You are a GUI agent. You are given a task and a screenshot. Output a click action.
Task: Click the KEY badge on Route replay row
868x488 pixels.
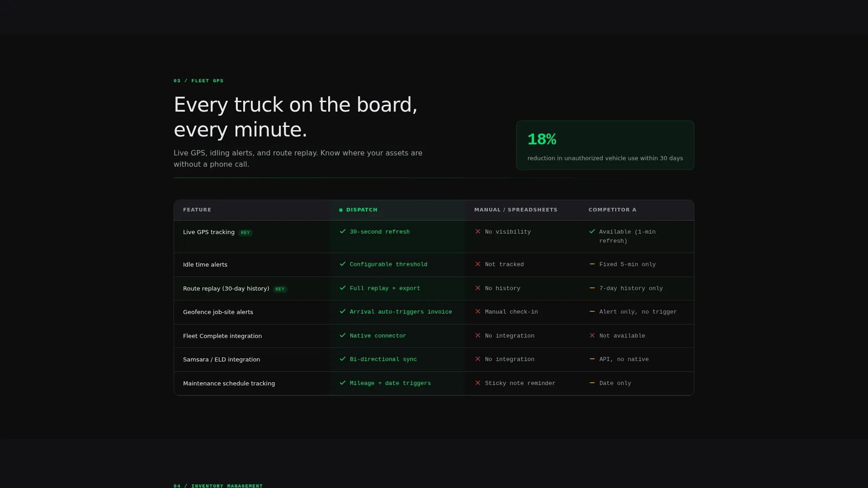point(280,289)
